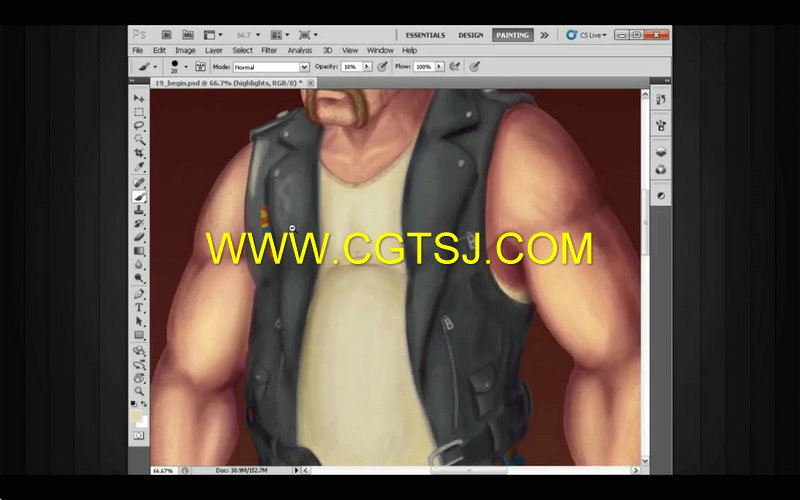Open the File menu

[x=138, y=51]
